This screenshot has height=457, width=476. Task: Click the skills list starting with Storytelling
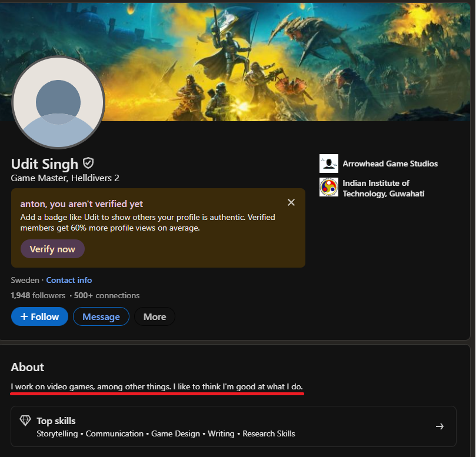[166, 433]
